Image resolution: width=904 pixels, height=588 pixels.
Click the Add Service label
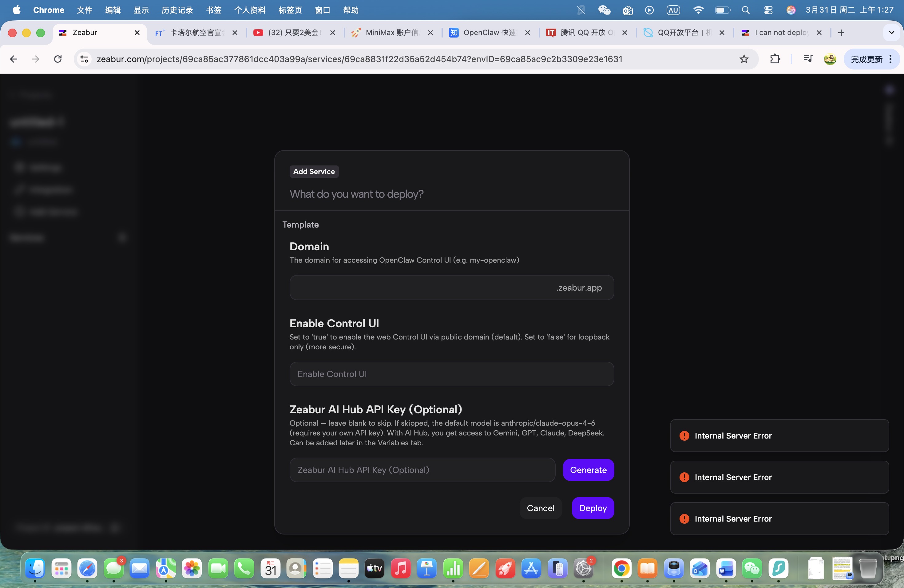coord(314,171)
